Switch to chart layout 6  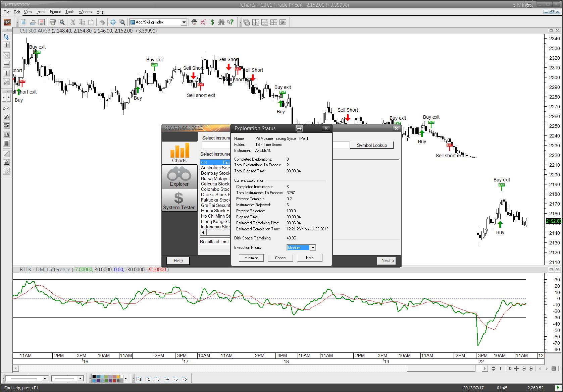click(x=185, y=379)
